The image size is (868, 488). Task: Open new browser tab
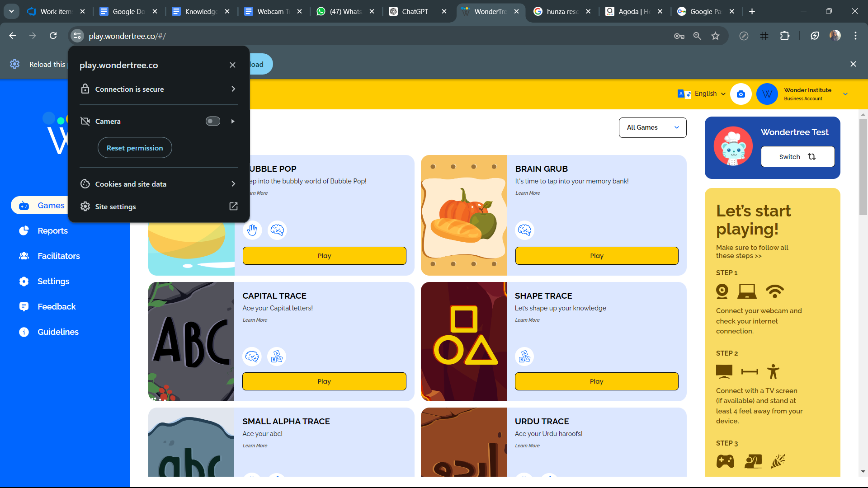[x=752, y=12]
